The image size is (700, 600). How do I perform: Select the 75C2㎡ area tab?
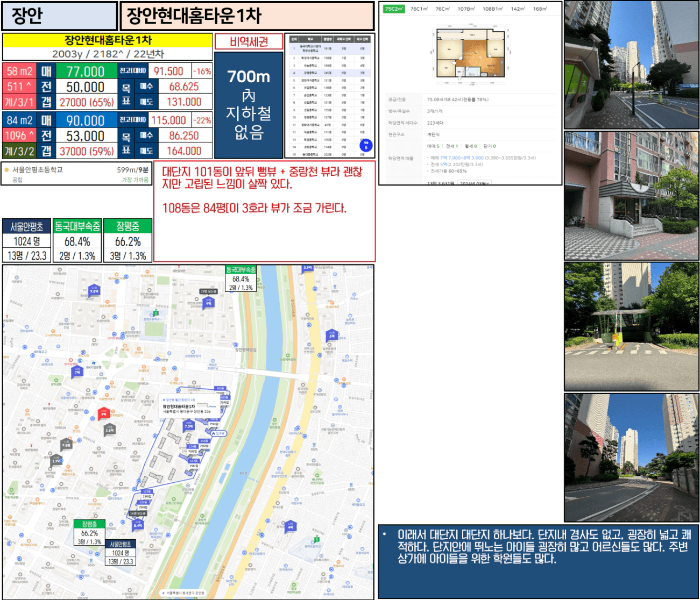click(x=394, y=9)
